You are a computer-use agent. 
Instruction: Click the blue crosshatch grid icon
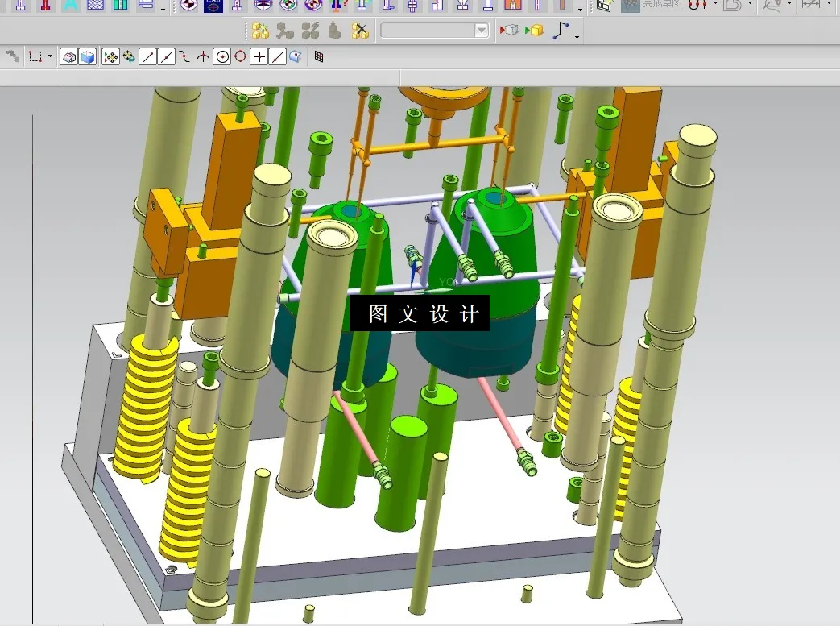click(95, 6)
